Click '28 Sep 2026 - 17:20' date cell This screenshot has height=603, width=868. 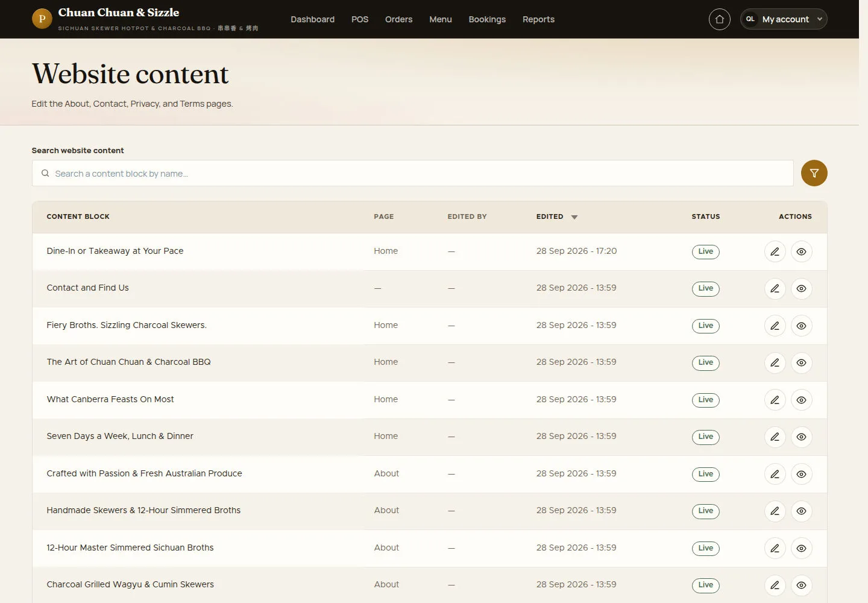pos(576,251)
